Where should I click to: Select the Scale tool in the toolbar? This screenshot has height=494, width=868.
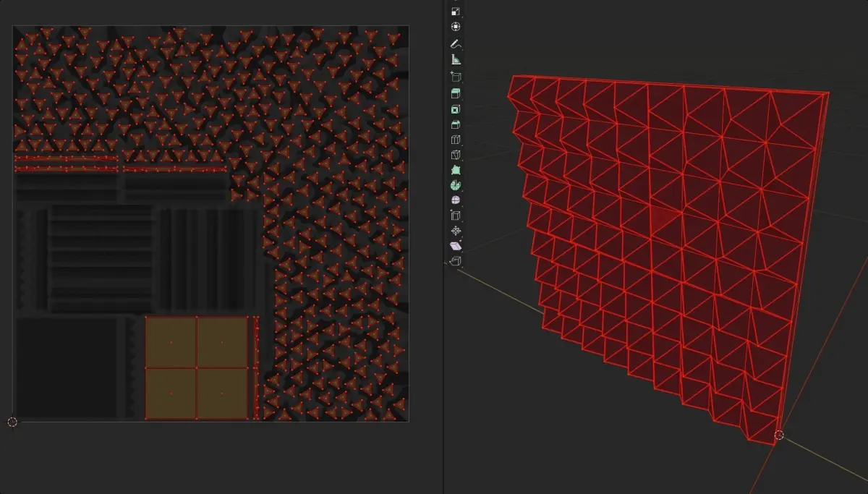(x=455, y=12)
